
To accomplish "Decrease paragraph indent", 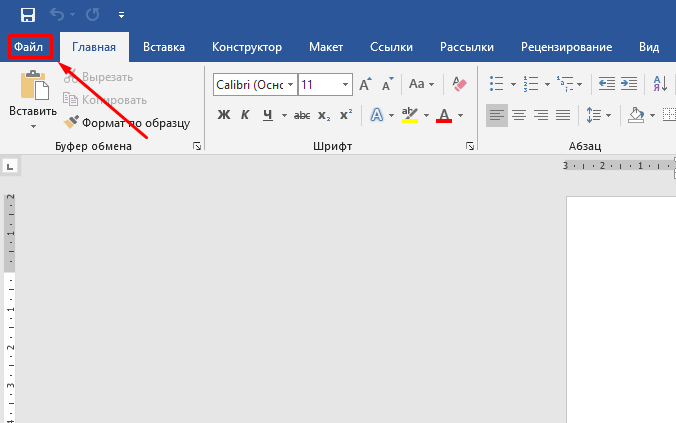I will pyautogui.click(x=607, y=84).
